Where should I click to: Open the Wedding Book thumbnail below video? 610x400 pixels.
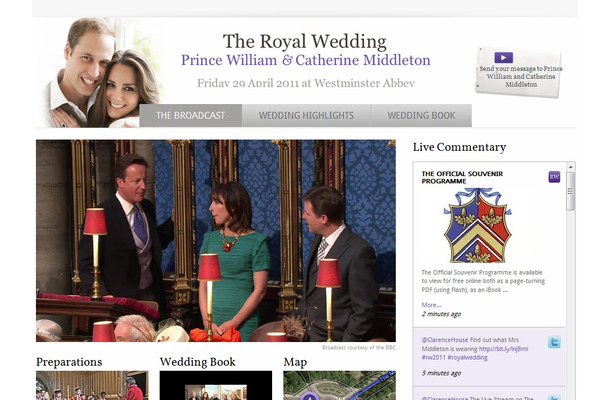pyautogui.click(x=216, y=385)
